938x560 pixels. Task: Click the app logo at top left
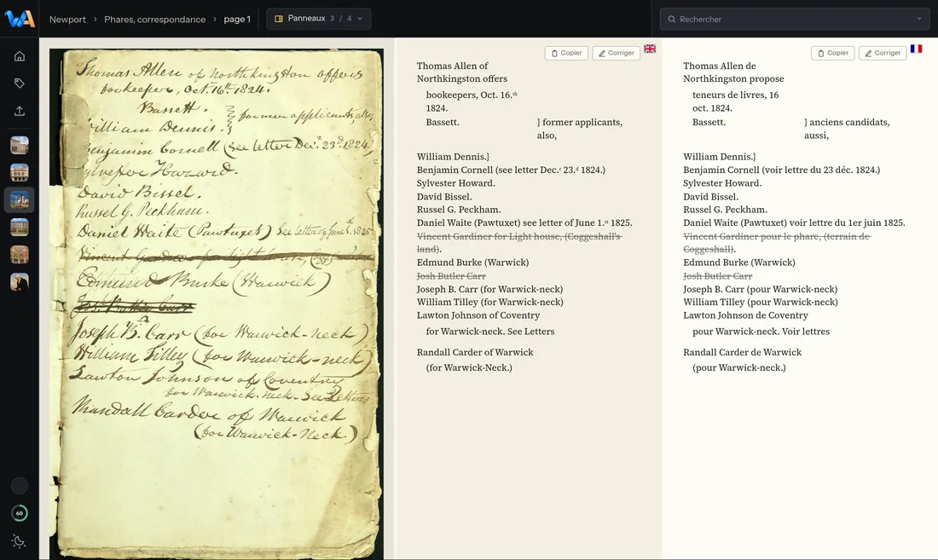click(19, 19)
